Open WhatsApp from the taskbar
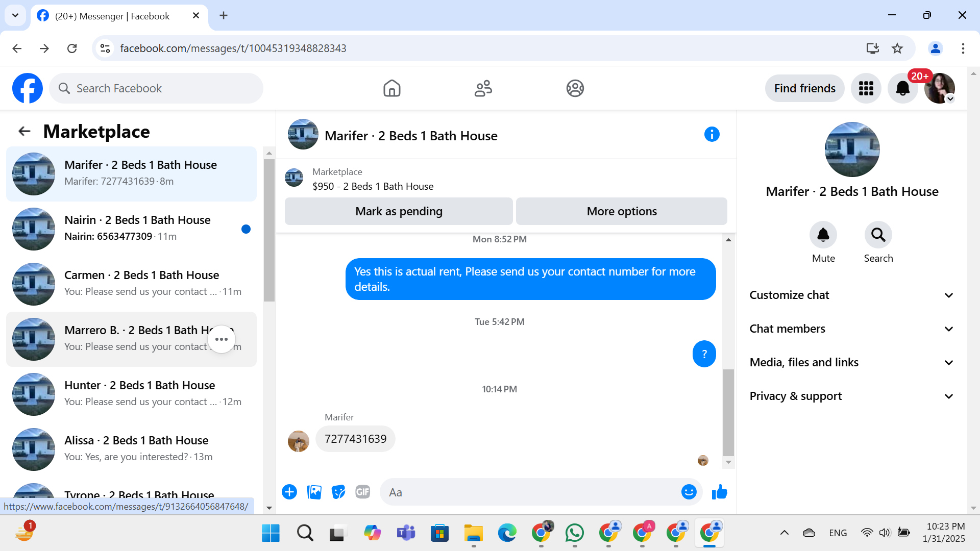This screenshot has height=551, width=980. click(x=575, y=533)
